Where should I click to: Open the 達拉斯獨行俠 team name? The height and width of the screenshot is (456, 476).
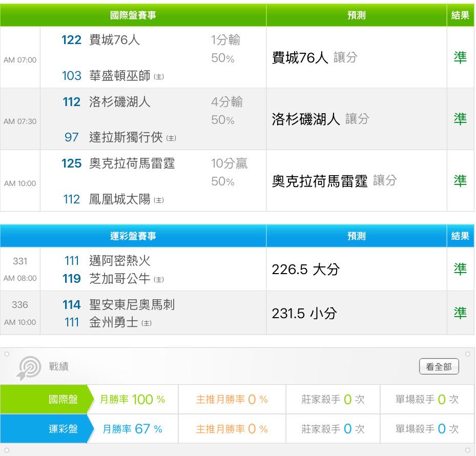(126, 137)
